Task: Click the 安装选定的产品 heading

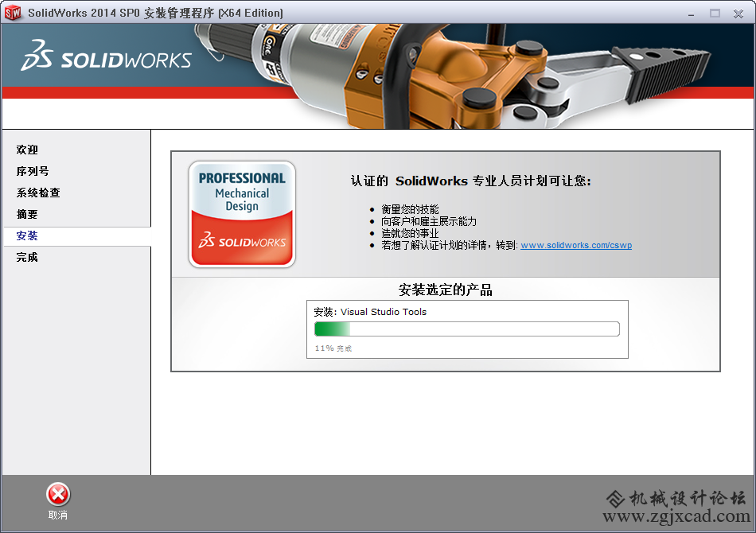Action: point(446,290)
